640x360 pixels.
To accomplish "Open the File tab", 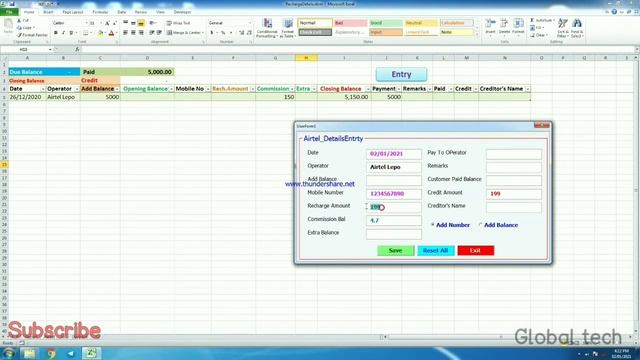I will click(x=9, y=12).
